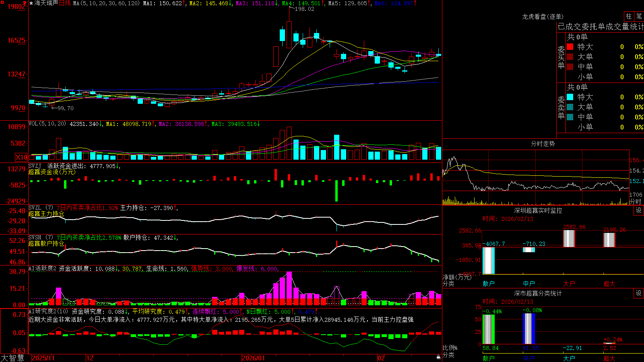Screen dimensions: 644x362
Task: Click 大户 bar in 深圳超赢实时监控 chart
Action: tap(569, 238)
